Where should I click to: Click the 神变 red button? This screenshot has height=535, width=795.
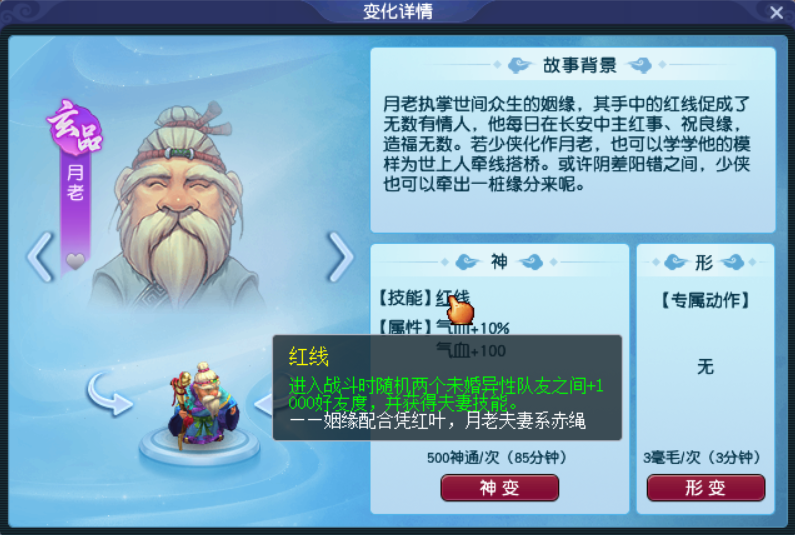click(x=499, y=488)
